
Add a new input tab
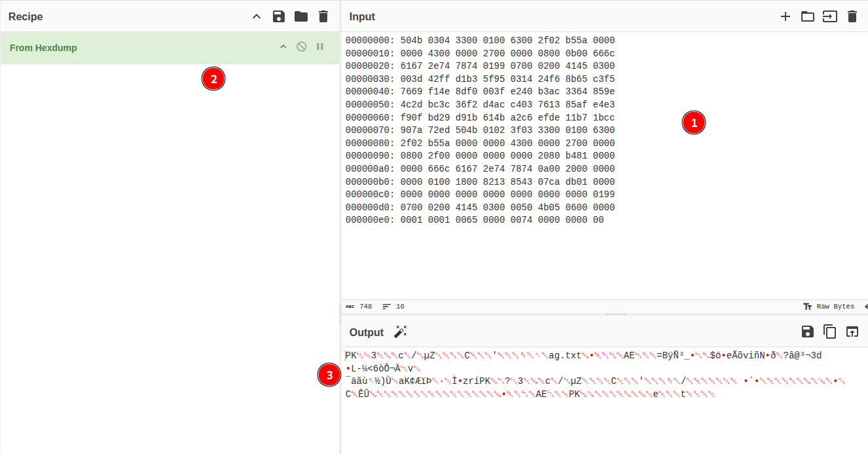[786, 16]
